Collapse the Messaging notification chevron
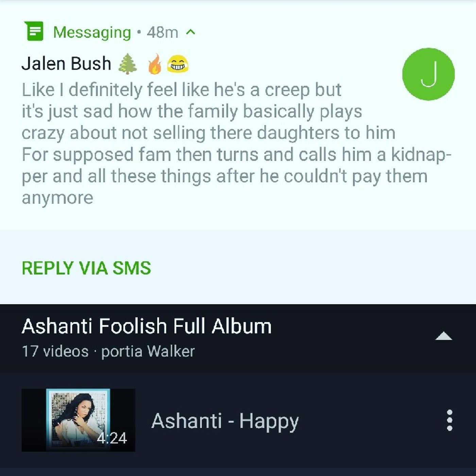476x476 pixels. tap(191, 32)
